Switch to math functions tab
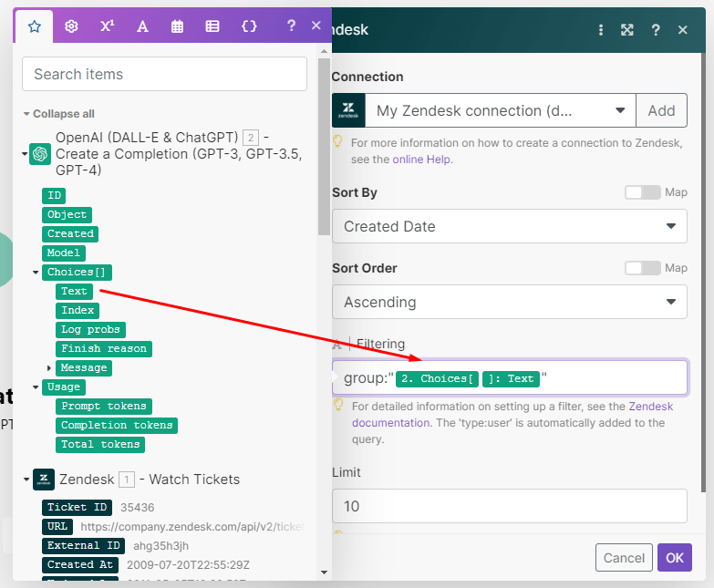The width and height of the screenshot is (714, 588). tap(107, 26)
